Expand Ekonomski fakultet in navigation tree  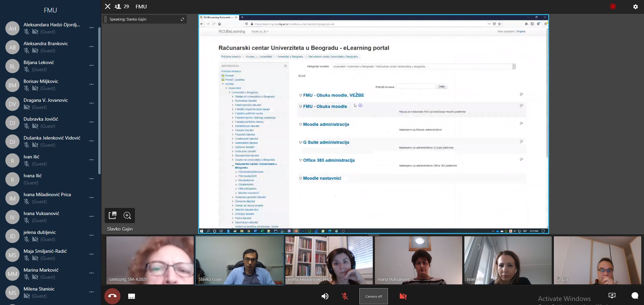(x=232, y=101)
